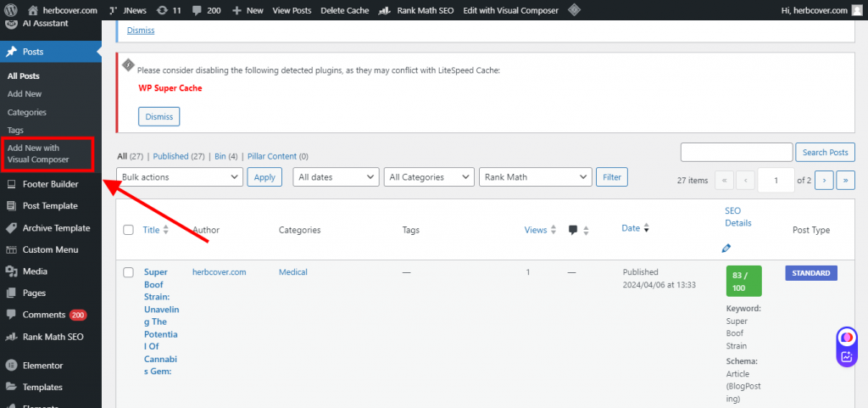
Task: Open Footer Builder in sidebar
Action: pyautogui.click(x=50, y=184)
